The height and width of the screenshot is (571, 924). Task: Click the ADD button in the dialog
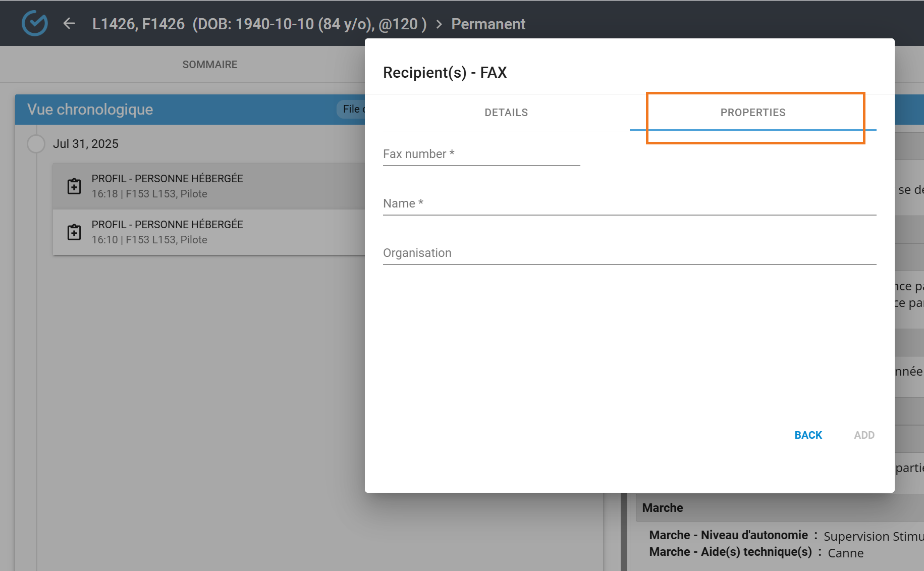[x=864, y=435]
